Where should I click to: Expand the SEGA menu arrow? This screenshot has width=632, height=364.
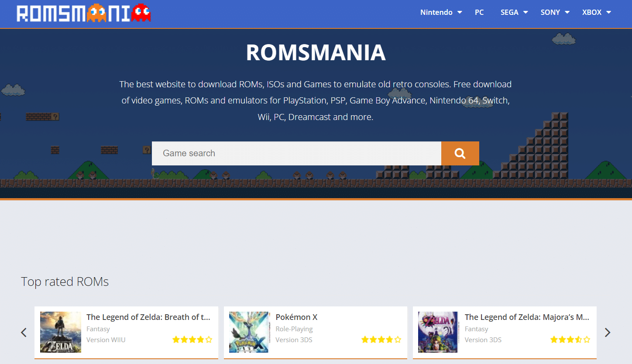coord(526,13)
